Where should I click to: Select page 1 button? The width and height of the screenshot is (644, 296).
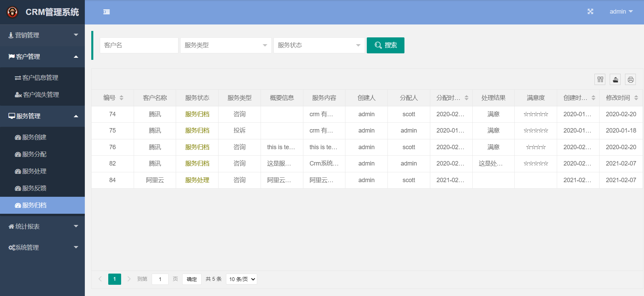[115, 279]
